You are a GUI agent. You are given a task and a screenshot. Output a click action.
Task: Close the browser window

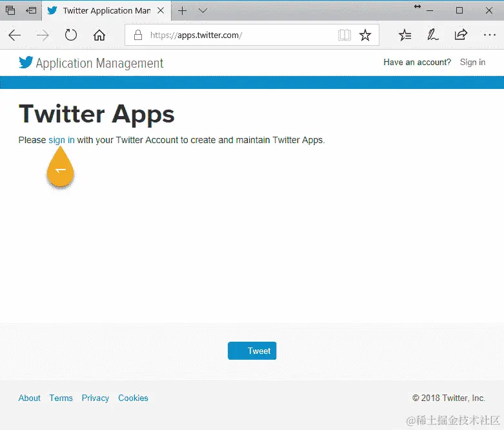pos(489,10)
